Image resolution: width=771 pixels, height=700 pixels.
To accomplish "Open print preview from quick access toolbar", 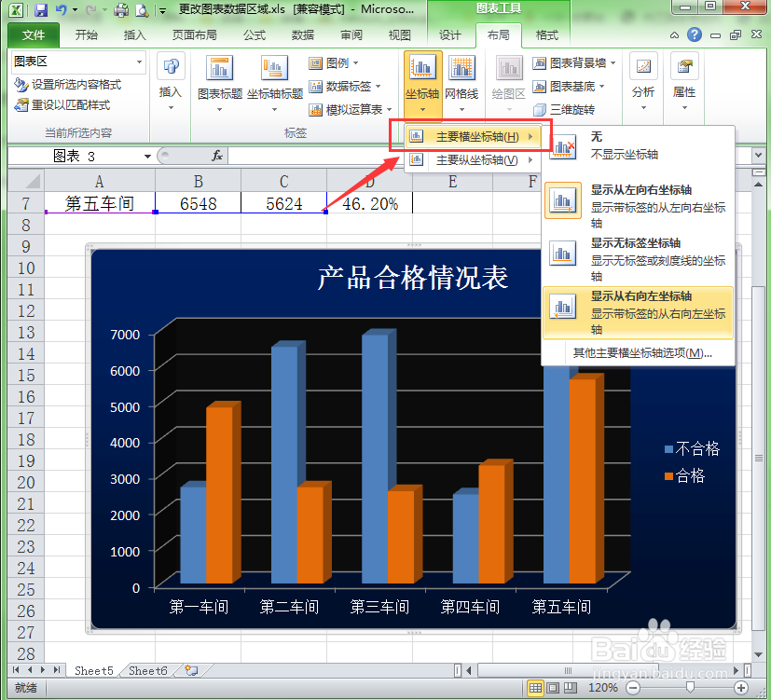I will point(142,9).
